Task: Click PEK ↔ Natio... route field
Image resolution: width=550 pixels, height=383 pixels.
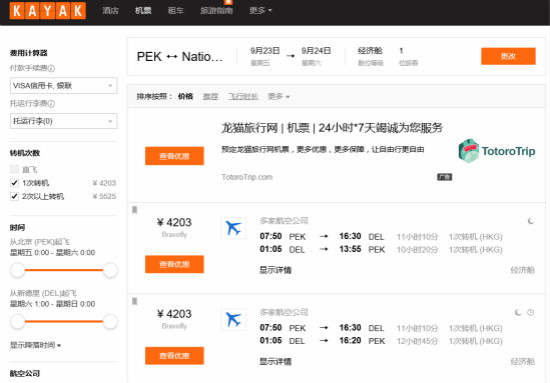Action: (180, 57)
